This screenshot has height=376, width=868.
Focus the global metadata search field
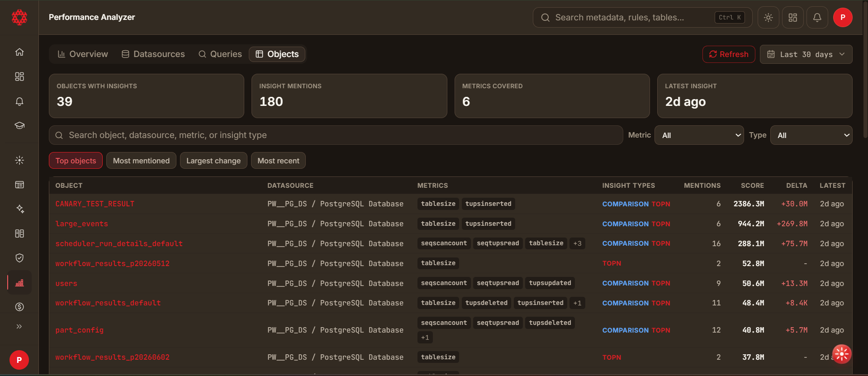coord(642,18)
